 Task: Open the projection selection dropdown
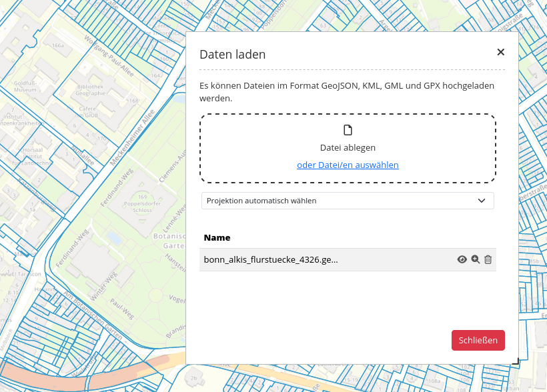pos(347,201)
